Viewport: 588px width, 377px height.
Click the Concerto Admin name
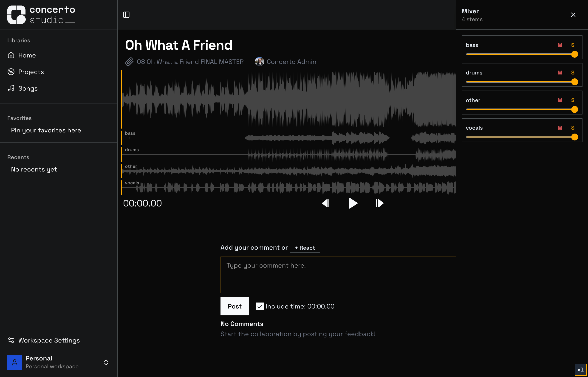(x=291, y=62)
